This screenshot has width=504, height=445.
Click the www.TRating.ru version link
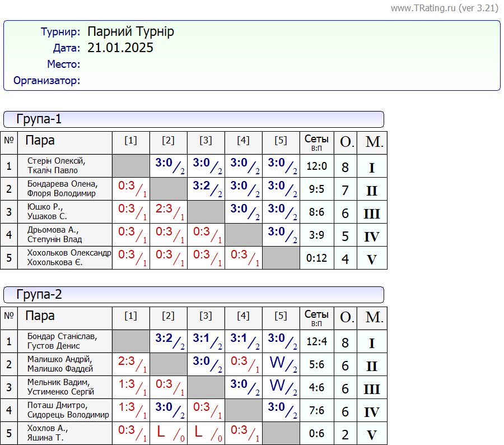pyautogui.click(x=444, y=8)
